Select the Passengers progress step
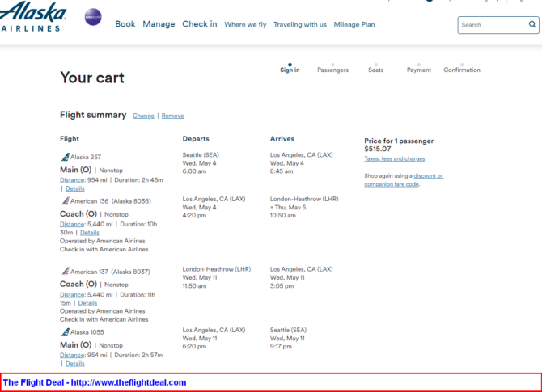Screen dimensions: 542x392 [332, 70]
